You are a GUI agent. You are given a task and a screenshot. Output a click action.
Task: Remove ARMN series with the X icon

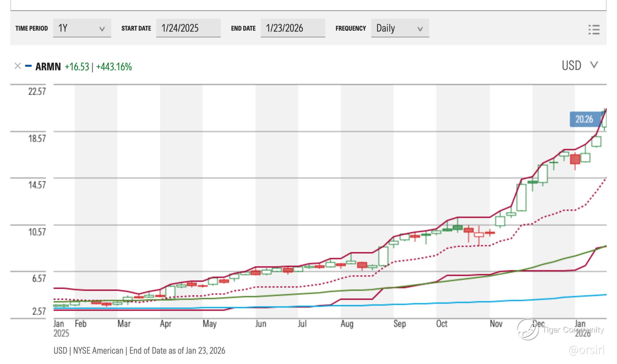18,66
